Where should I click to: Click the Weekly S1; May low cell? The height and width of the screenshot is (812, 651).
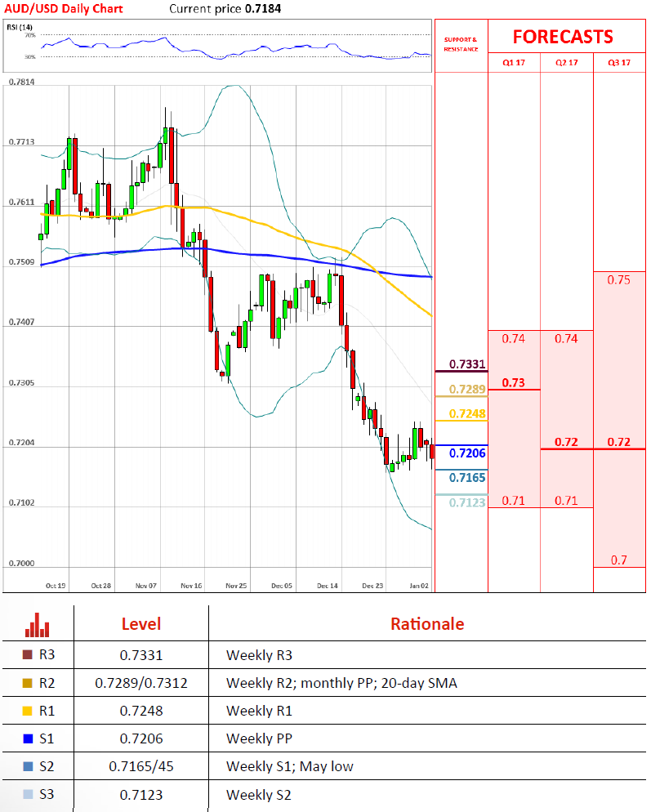[x=289, y=766]
